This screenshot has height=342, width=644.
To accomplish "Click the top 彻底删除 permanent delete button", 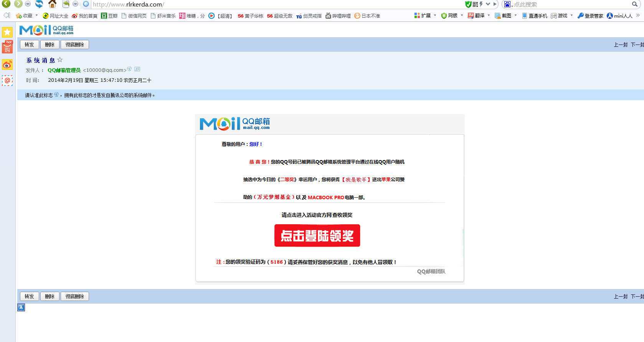I will click(75, 45).
